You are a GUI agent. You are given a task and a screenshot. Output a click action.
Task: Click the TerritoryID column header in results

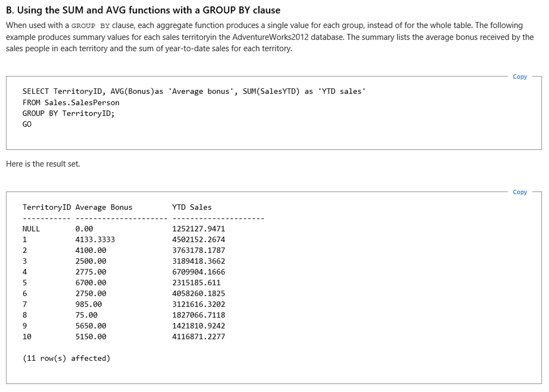pyautogui.click(x=47, y=207)
